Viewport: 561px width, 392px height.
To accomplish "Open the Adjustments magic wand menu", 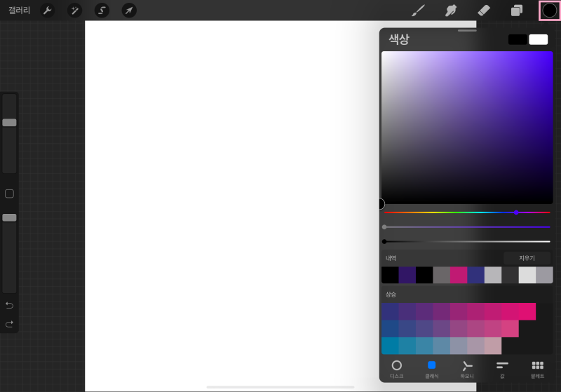I will pyautogui.click(x=75, y=11).
